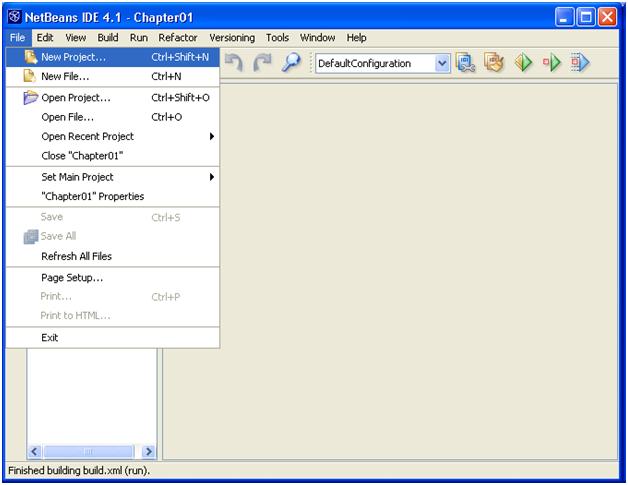Click right arrow of horizontal scrollbar
This screenshot has height=485, width=628.
coord(149,451)
